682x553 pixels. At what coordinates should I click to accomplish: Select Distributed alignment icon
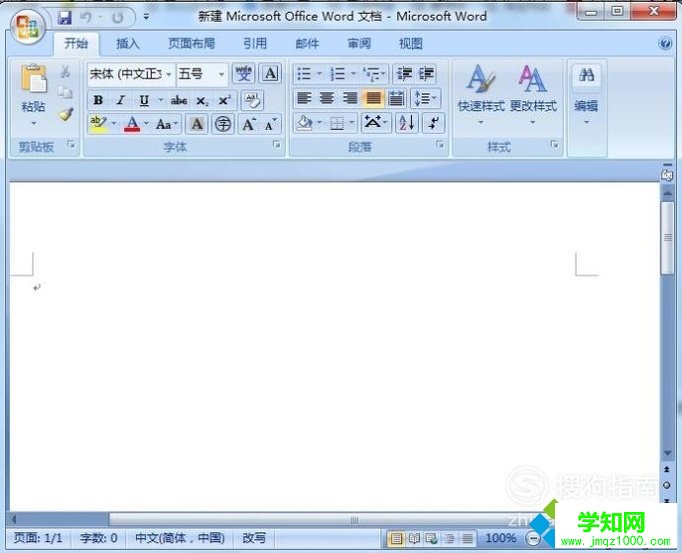[x=396, y=98]
